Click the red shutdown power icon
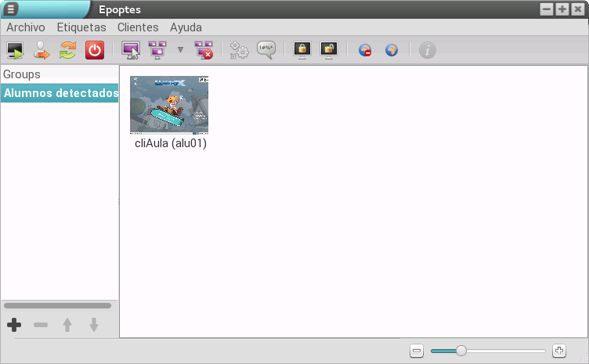Screen dimensions: 589x364 [x=94, y=51]
